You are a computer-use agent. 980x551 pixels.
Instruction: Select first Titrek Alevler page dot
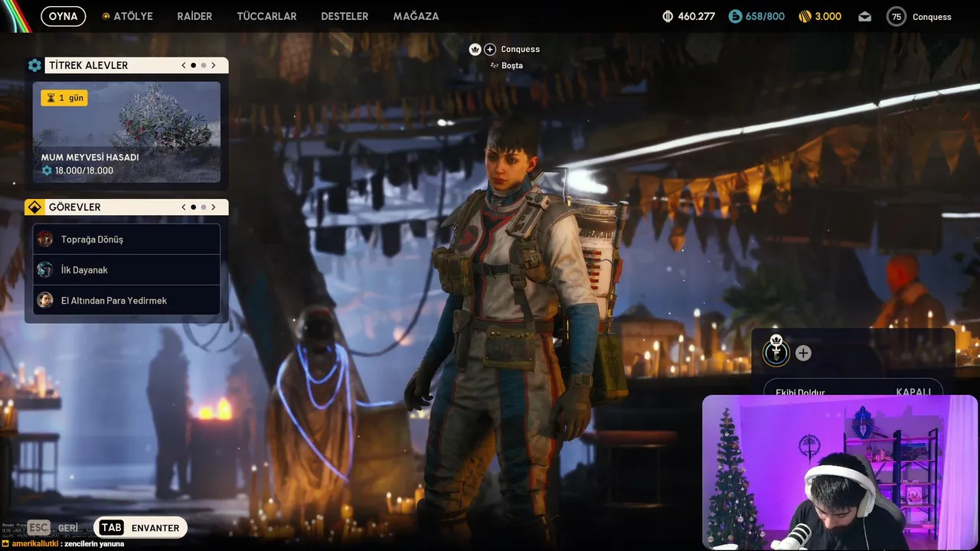tap(193, 65)
